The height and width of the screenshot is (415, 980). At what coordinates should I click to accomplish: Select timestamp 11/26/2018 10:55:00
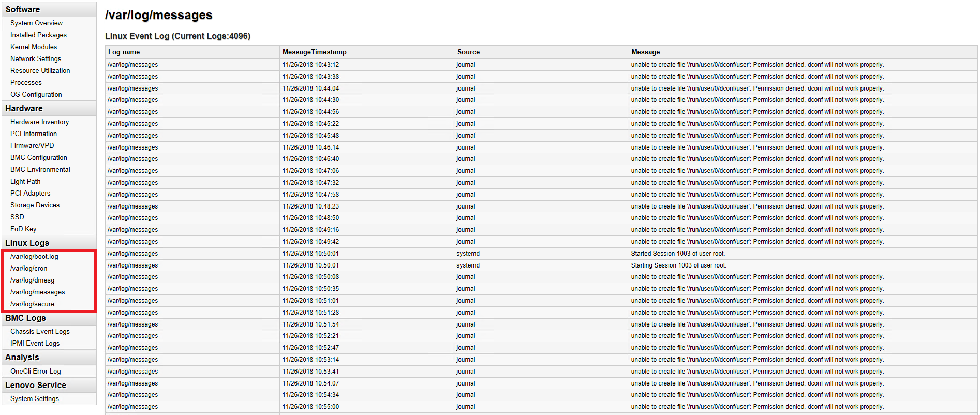click(310, 407)
